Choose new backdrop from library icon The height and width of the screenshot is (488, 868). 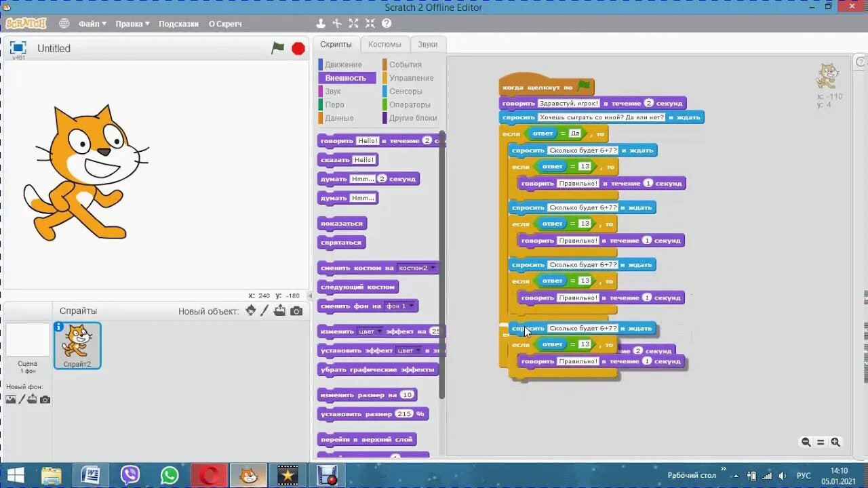pos(11,399)
